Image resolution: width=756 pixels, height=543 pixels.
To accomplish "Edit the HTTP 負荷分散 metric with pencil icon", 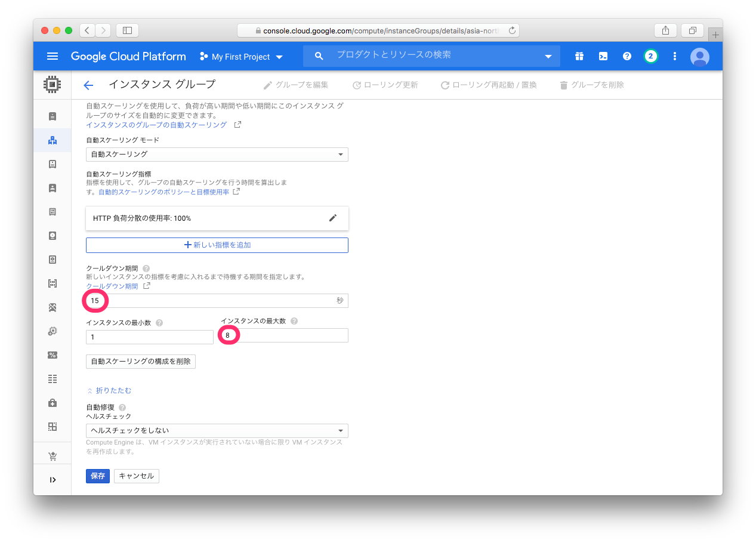I will [x=333, y=218].
